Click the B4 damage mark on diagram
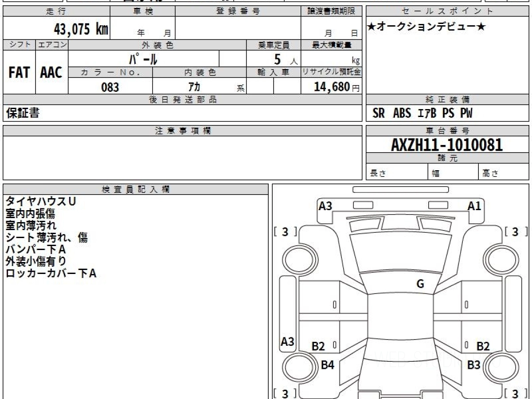Image resolution: width=532 pixels, height=399 pixels. [327, 365]
